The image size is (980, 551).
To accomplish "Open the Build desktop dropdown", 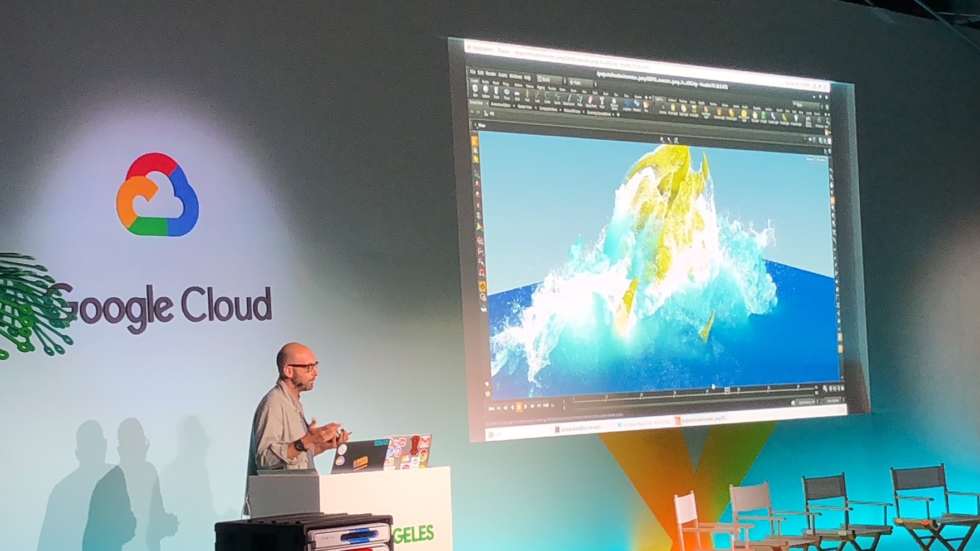I will 551,80.
